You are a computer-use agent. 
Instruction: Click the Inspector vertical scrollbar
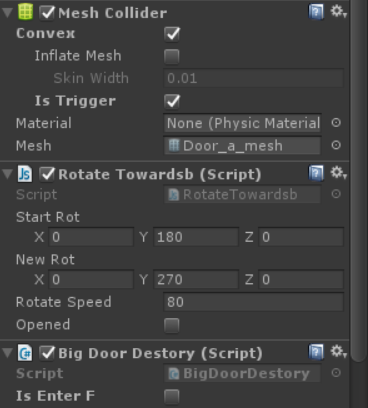[x=359, y=180]
